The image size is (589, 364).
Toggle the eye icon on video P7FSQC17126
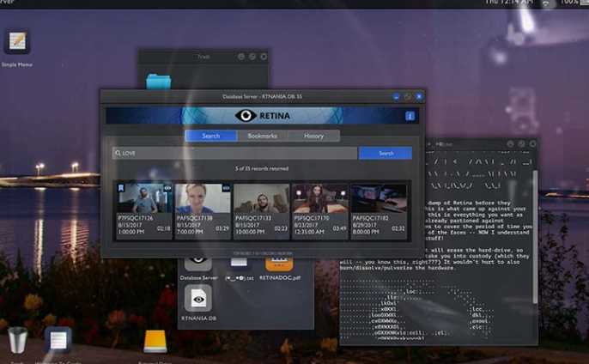(x=167, y=187)
